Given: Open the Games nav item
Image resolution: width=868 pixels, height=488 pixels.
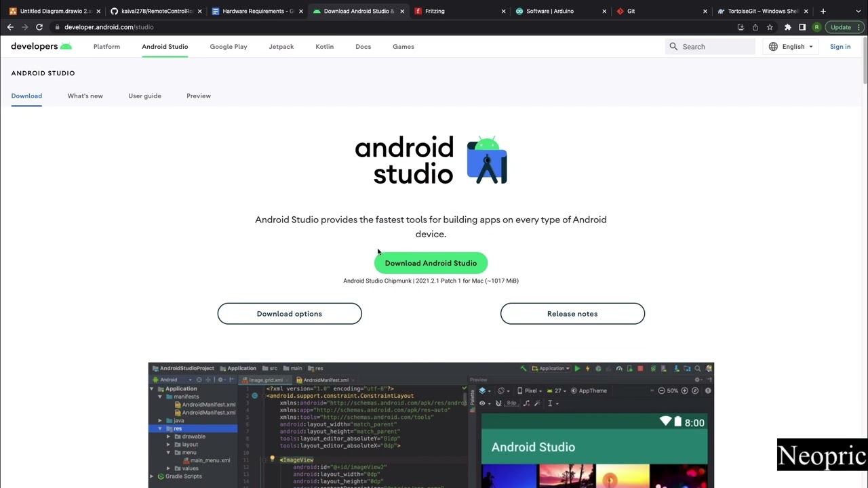Looking at the screenshot, I should (403, 47).
